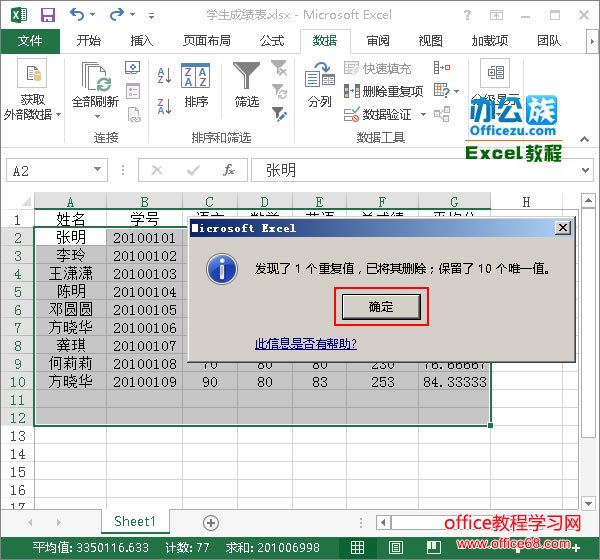Open the Redo history dropdown arrow
600x560 pixels.
132,15
